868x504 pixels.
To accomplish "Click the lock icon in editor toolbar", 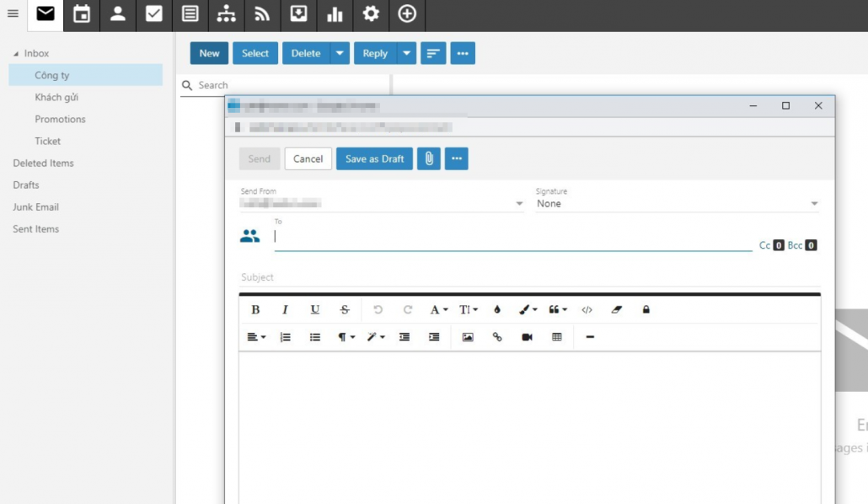I will click(646, 309).
